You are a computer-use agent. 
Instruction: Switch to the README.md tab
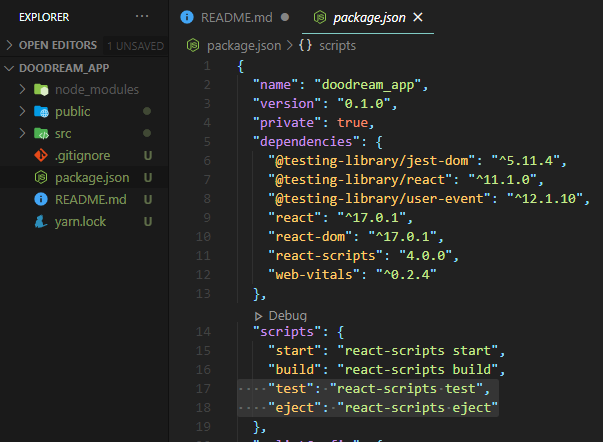point(235,17)
